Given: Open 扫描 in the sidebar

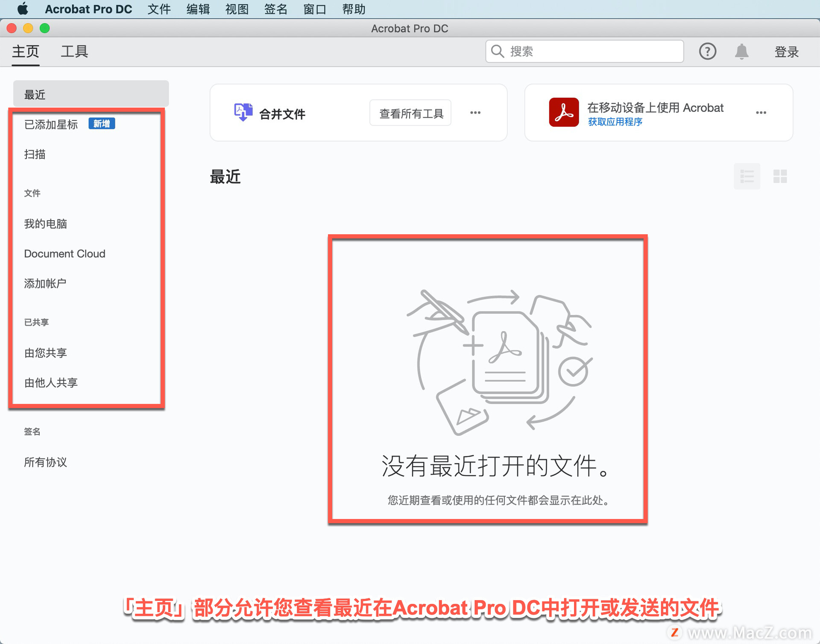Looking at the screenshot, I should coord(35,154).
